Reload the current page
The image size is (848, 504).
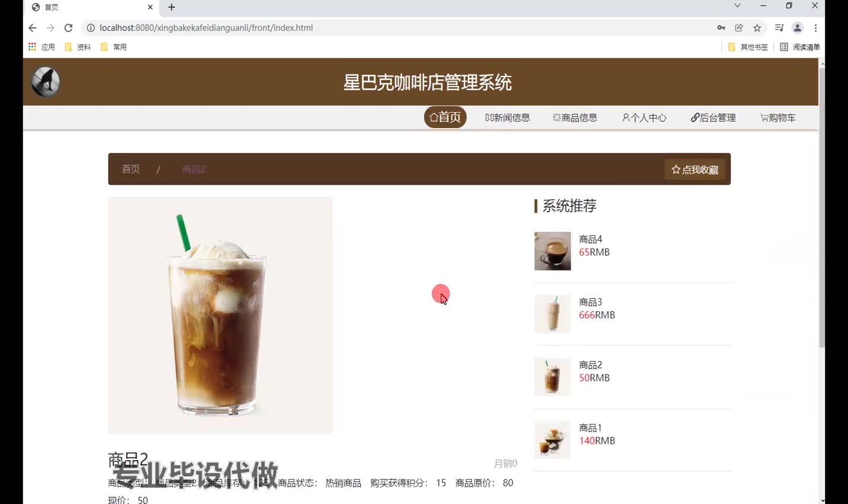point(68,28)
